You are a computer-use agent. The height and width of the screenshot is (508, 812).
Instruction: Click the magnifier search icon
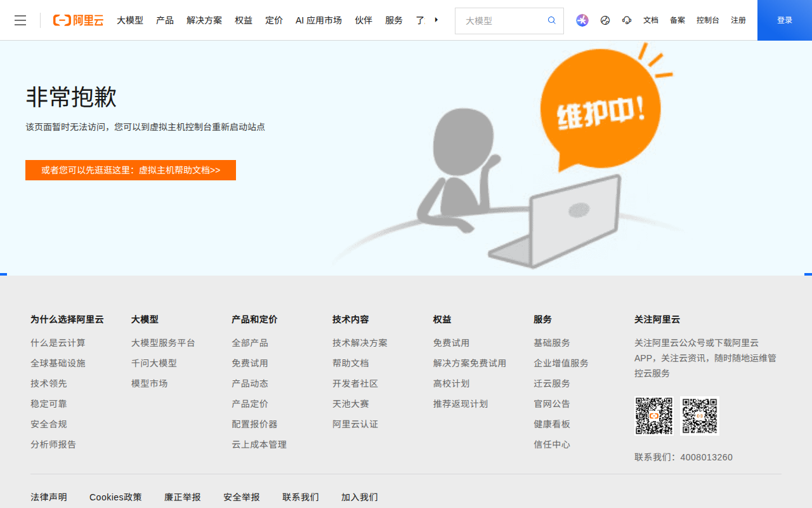pos(552,20)
